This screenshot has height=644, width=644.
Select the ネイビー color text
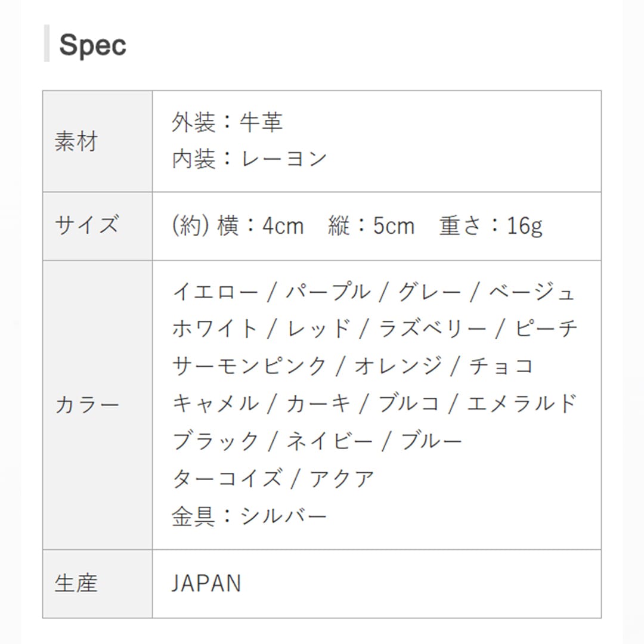point(330,441)
